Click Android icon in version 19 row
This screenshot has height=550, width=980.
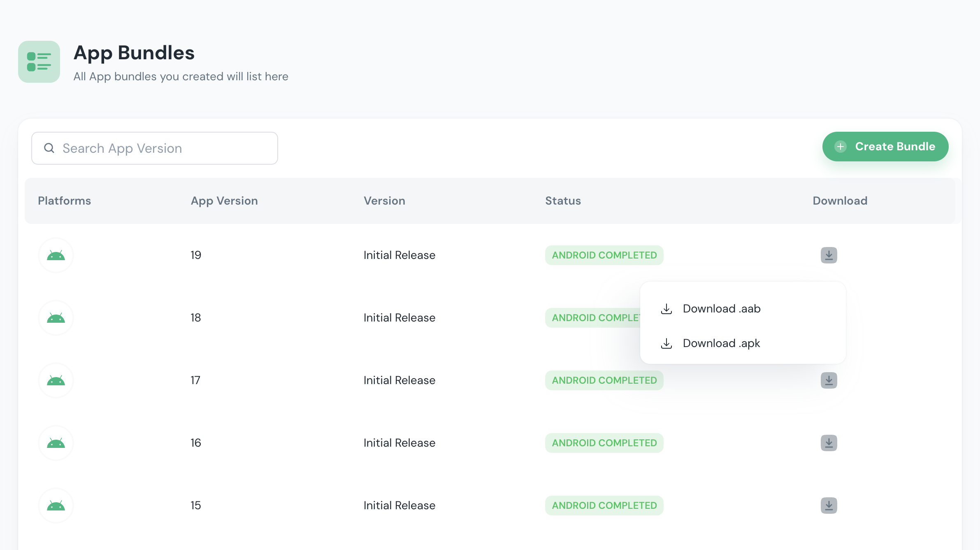click(56, 255)
